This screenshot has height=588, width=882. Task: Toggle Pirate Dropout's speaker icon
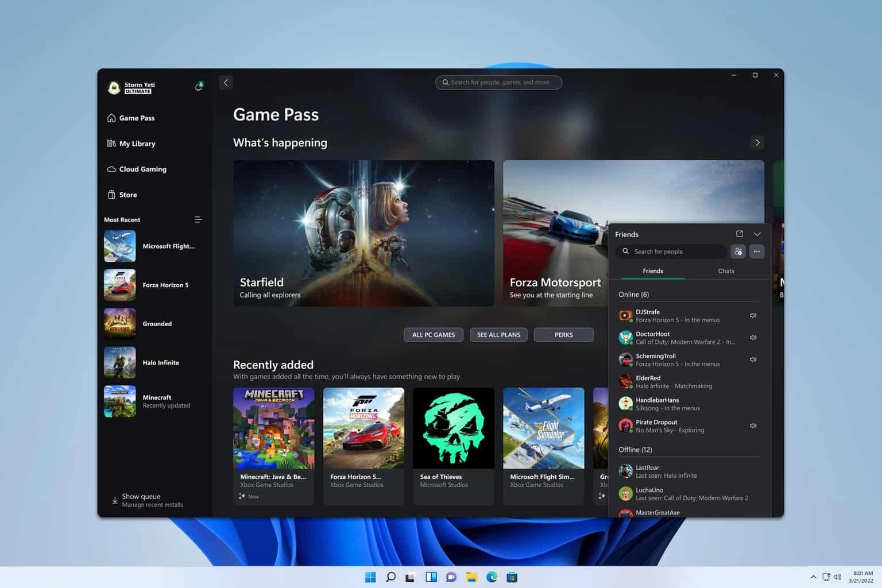[x=753, y=425]
